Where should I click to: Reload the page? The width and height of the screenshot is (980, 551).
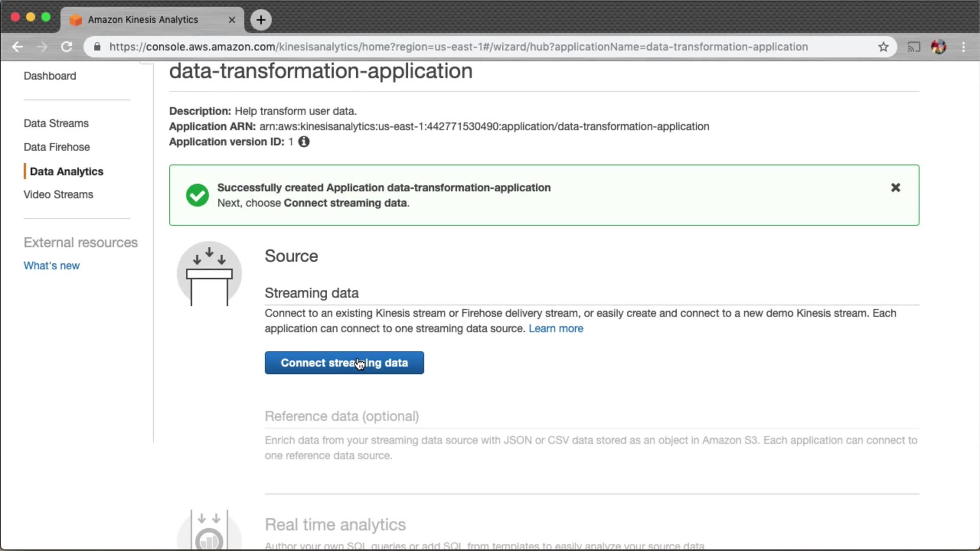pos(67,47)
